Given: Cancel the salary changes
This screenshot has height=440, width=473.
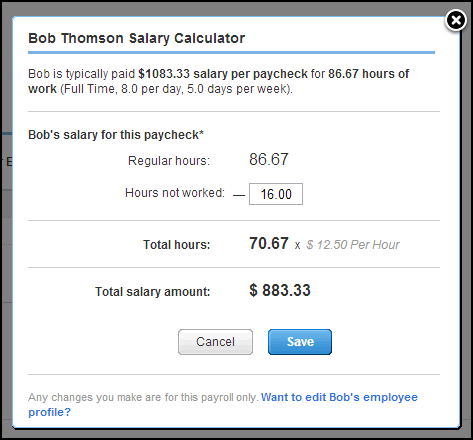Looking at the screenshot, I should (215, 342).
